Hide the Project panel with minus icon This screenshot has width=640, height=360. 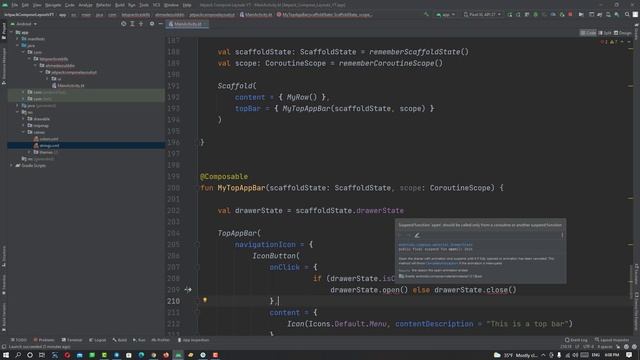pos(160,24)
